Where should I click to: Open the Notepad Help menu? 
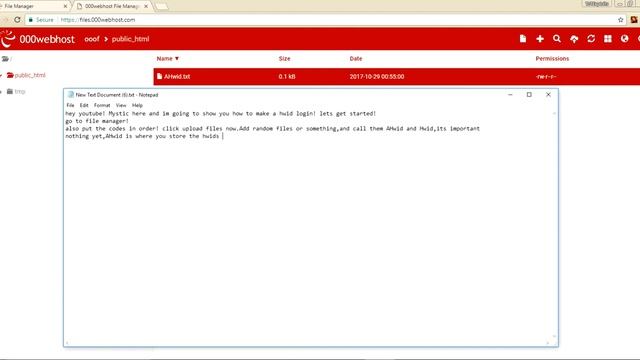(137, 105)
